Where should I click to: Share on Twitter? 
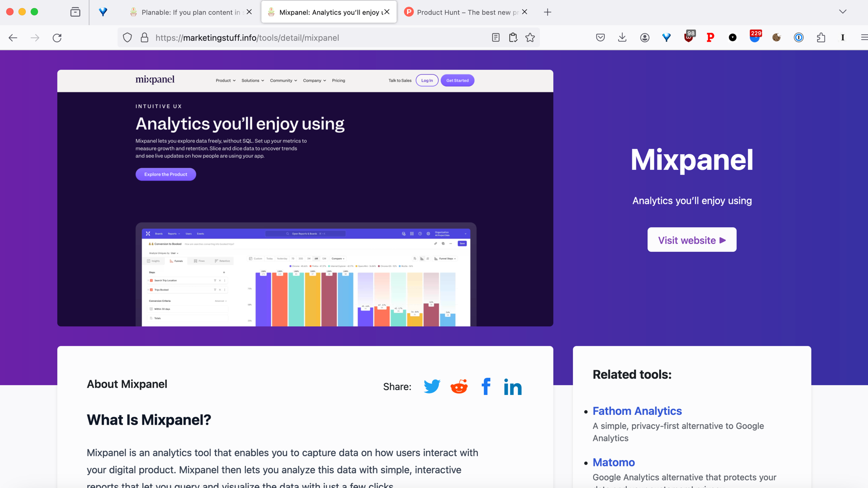432,386
